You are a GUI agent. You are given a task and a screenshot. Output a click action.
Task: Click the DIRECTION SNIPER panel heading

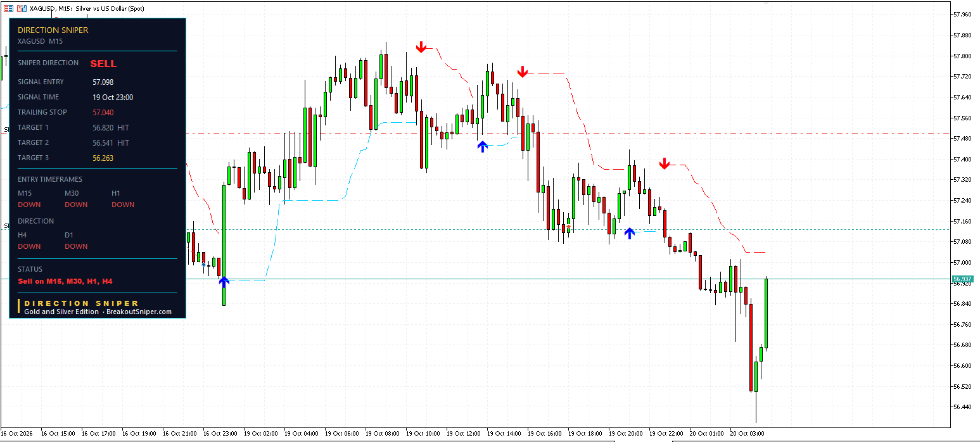(53, 30)
